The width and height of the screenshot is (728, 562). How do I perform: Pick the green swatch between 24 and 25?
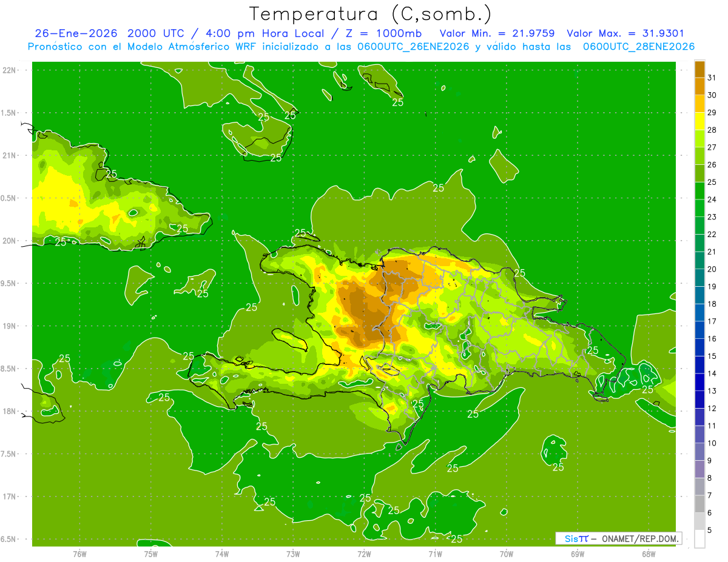pos(699,191)
